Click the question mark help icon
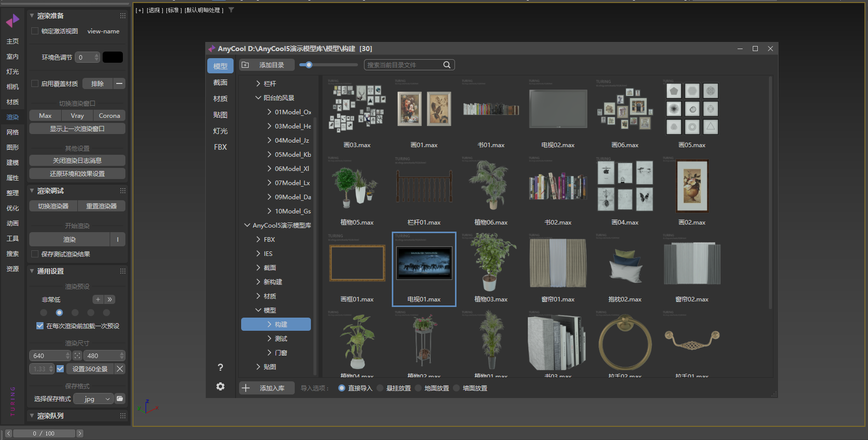Screen dimensions: 868x440 point(220,367)
